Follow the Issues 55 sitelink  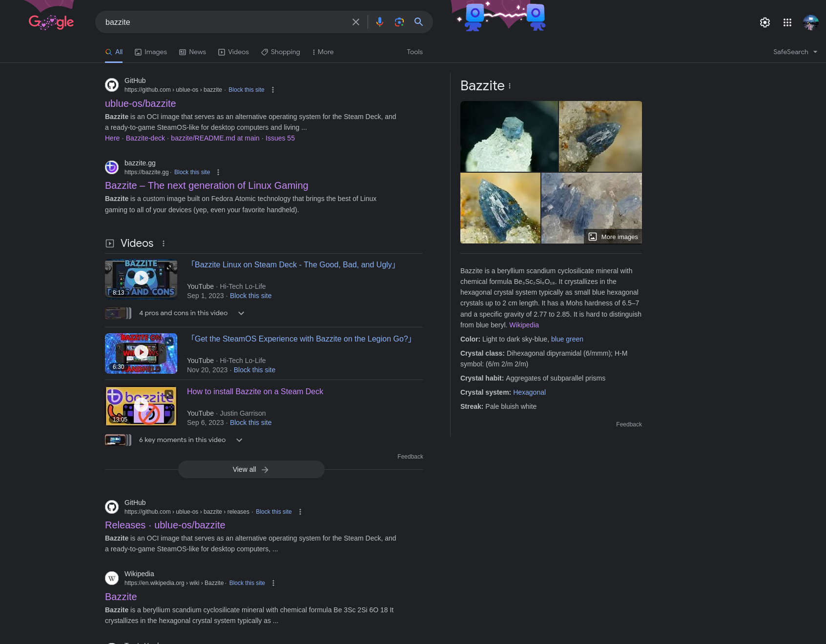tap(280, 138)
